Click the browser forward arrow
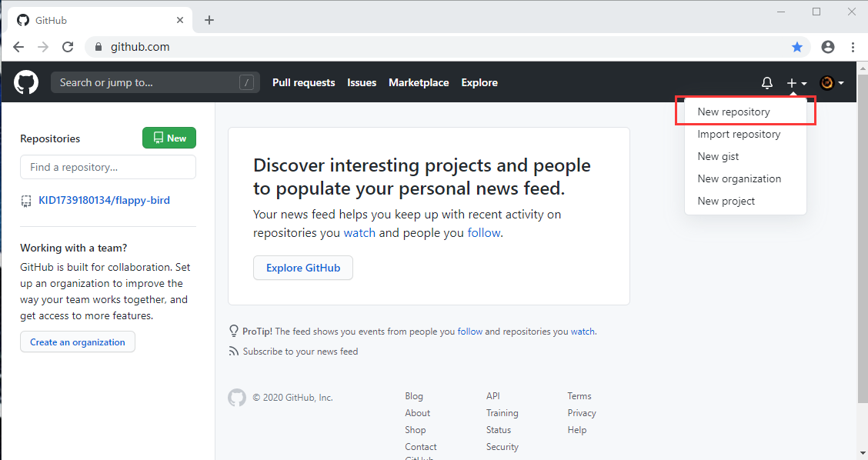 [43, 47]
